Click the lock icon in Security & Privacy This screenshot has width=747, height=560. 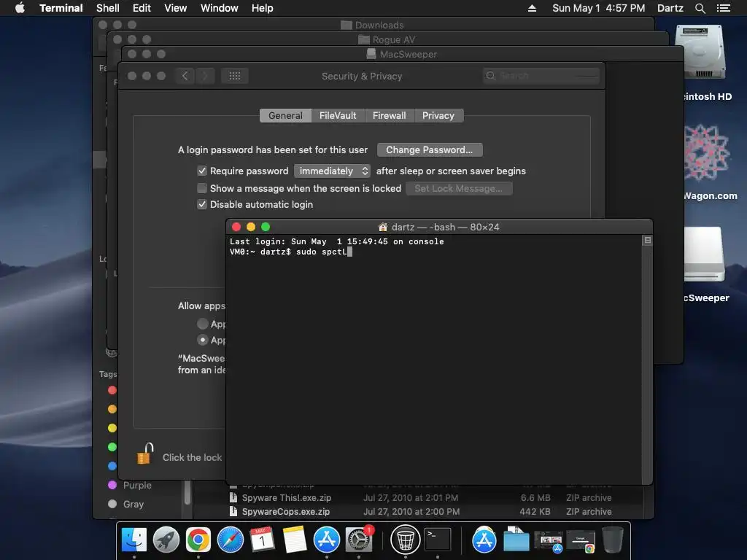pos(145,454)
